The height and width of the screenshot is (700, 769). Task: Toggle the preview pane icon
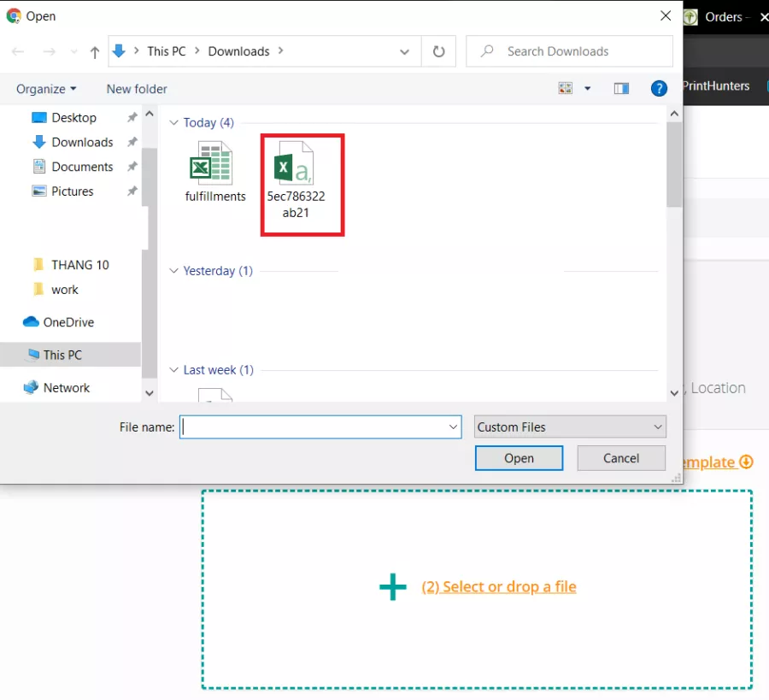(x=621, y=89)
